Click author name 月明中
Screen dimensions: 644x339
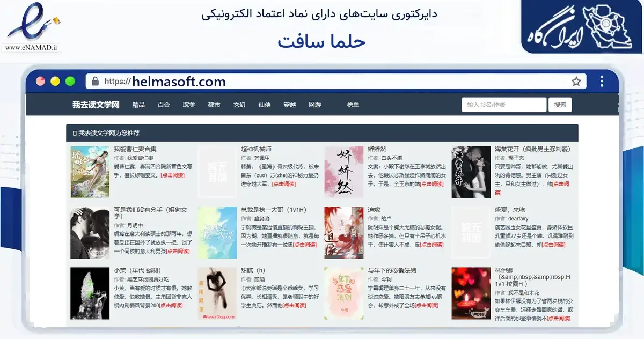(x=136, y=226)
